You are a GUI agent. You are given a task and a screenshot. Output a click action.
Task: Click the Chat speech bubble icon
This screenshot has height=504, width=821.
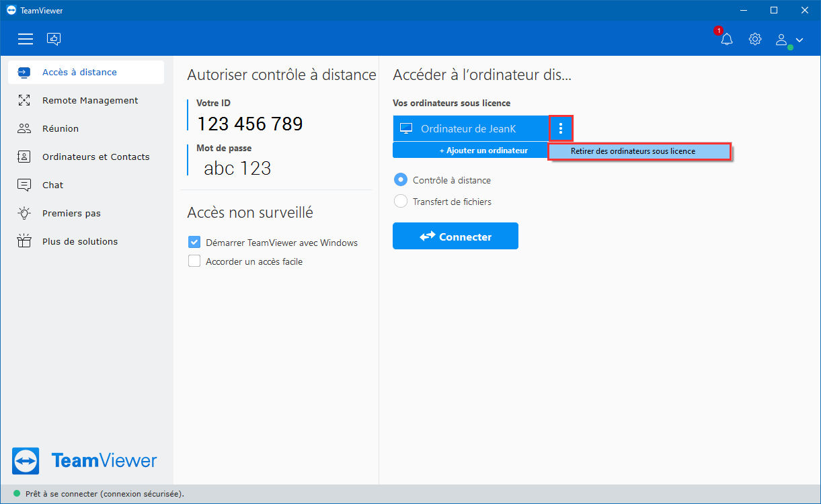pos(24,185)
